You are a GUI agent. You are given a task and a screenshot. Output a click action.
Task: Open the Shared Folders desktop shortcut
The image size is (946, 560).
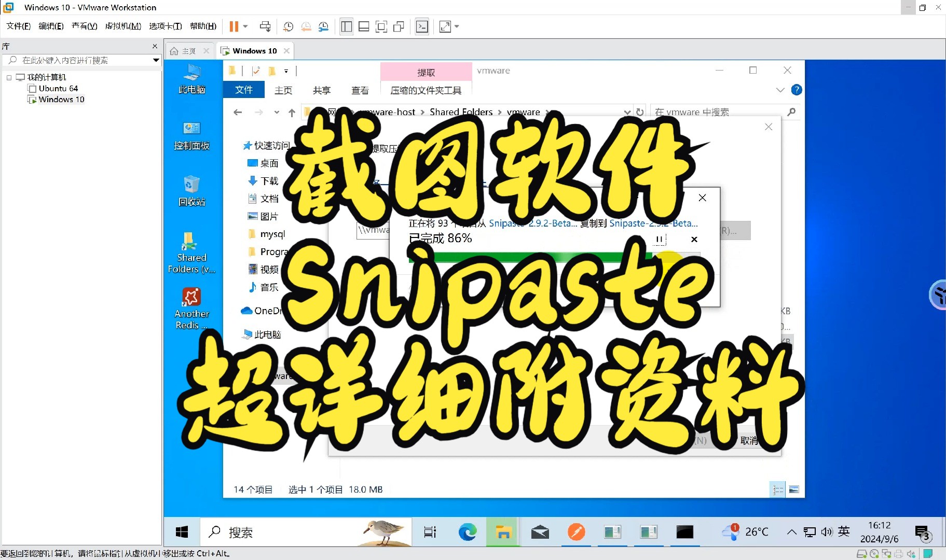tap(191, 253)
